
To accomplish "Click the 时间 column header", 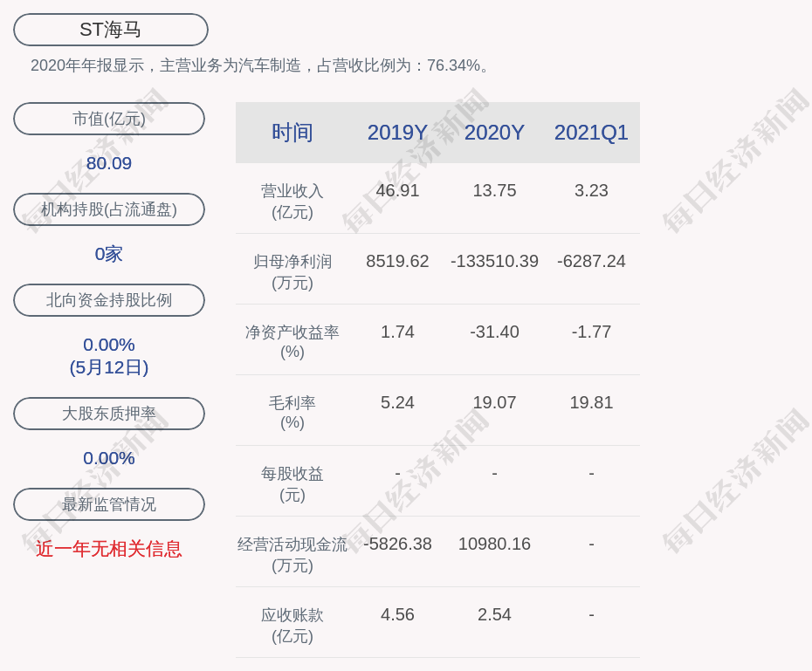I will pyautogui.click(x=292, y=133).
